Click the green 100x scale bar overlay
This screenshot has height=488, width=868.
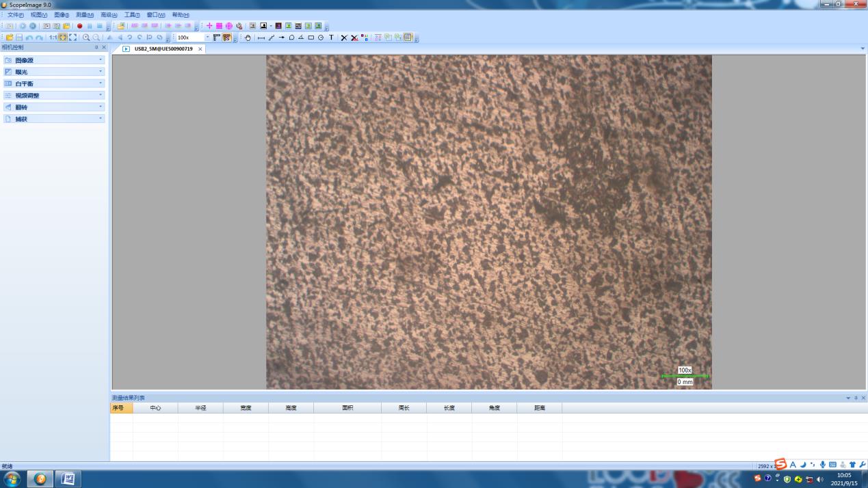point(685,376)
